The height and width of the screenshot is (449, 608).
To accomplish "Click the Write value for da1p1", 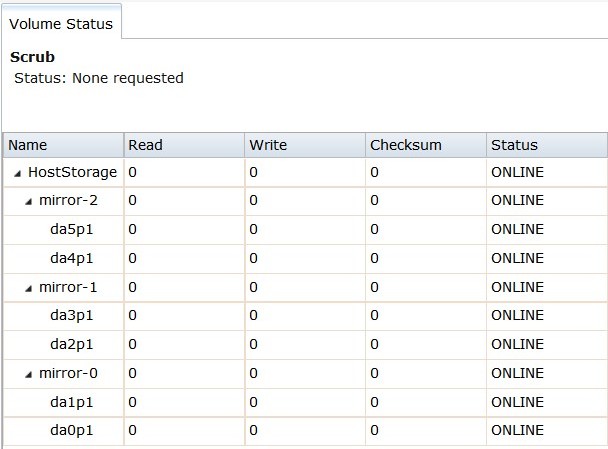I will click(254, 402).
